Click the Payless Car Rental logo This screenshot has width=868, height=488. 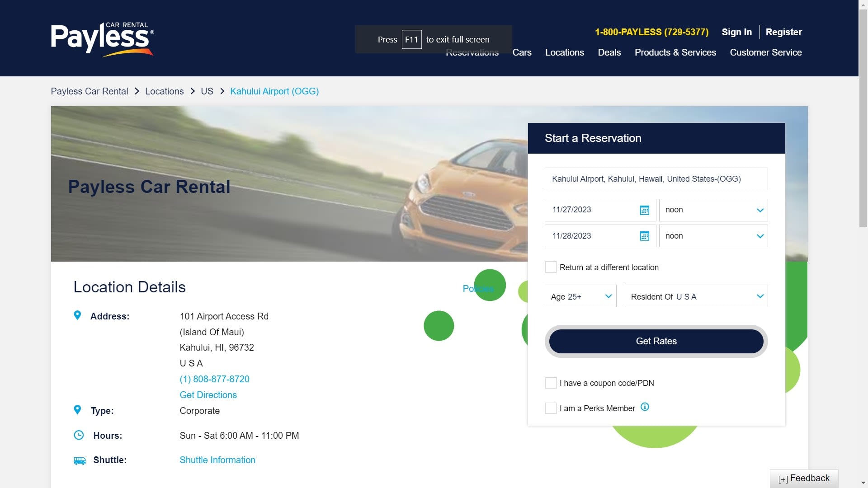(x=102, y=39)
